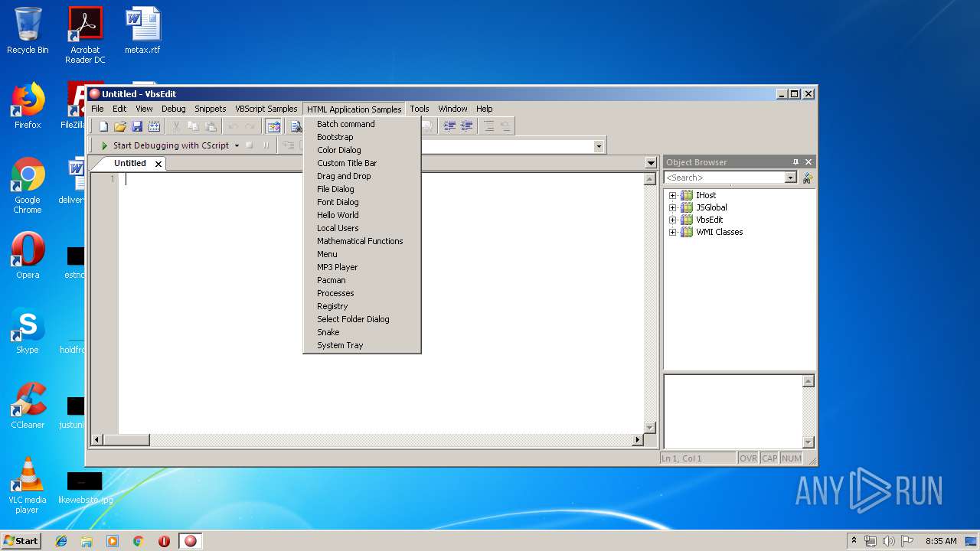Choose Hello World sample
980x551 pixels.
(x=361, y=215)
